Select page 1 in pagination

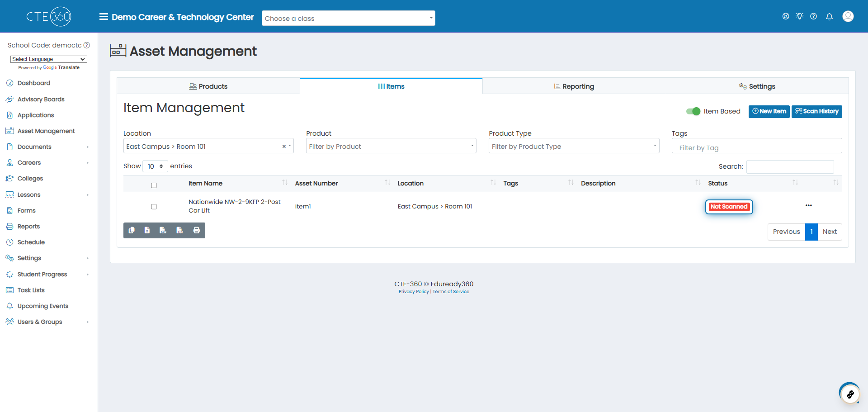coord(811,232)
